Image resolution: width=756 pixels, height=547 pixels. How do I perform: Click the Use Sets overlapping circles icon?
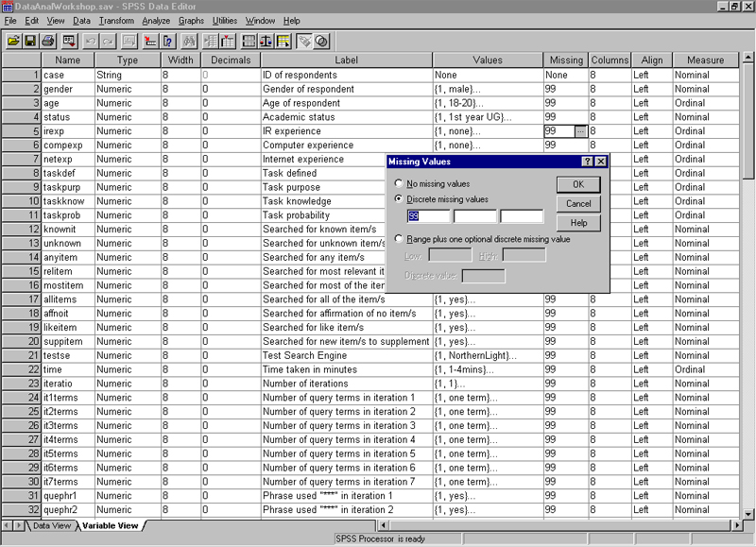[321, 41]
